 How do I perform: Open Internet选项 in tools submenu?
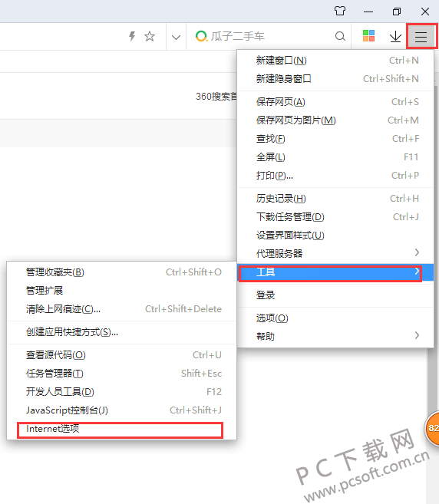[121, 429]
